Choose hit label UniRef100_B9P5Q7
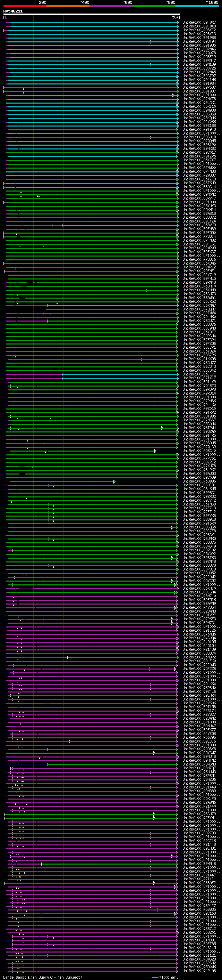The height and width of the screenshot is (980, 222). click(199, 88)
